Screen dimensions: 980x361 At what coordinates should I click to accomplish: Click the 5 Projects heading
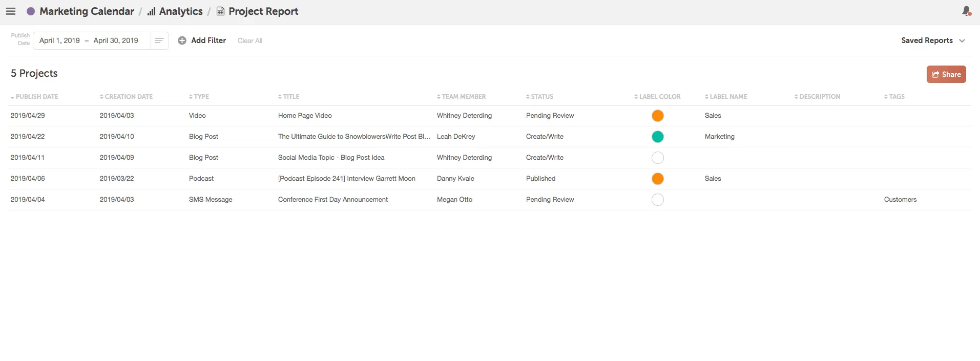pos(34,73)
